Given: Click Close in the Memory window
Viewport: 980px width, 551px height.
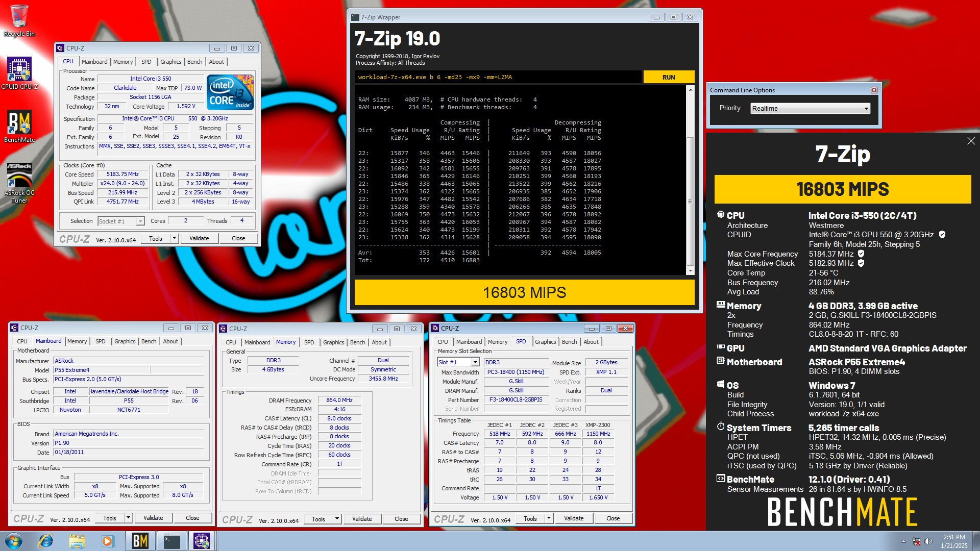Looking at the screenshot, I should (401, 519).
